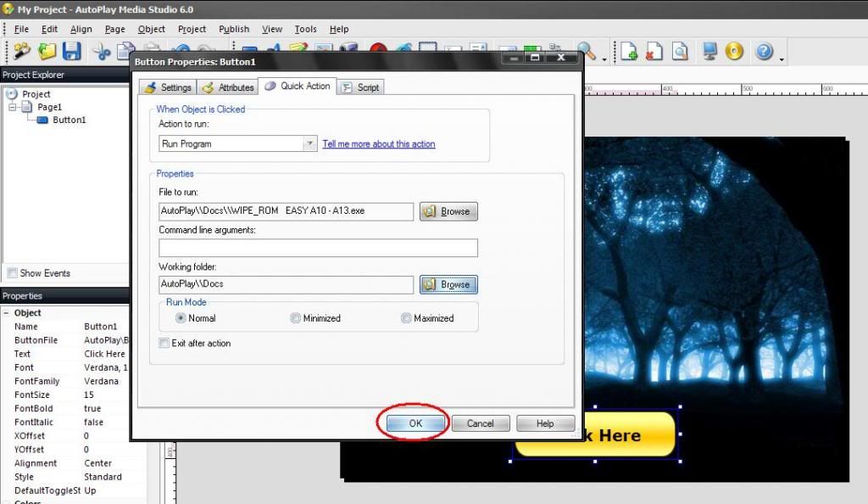This screenshot has height=504, width=868.
Task: Click the New Project wand icon
Action: 21,52
